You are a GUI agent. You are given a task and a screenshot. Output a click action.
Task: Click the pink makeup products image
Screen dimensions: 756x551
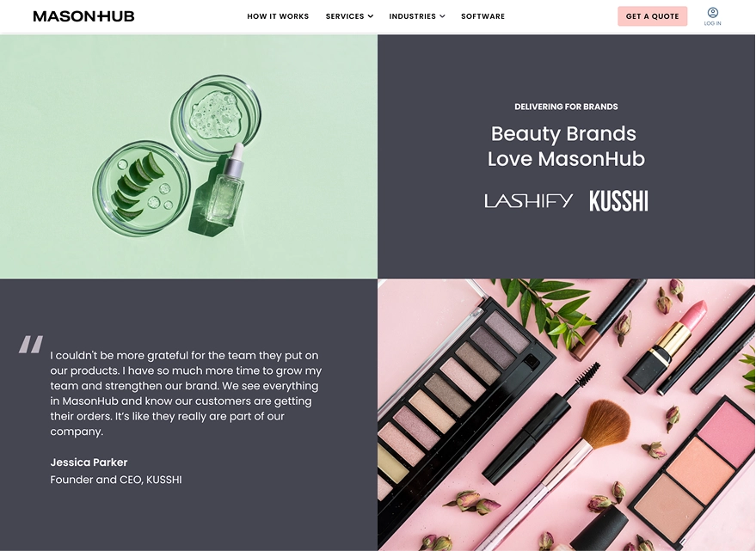[566, 414]
